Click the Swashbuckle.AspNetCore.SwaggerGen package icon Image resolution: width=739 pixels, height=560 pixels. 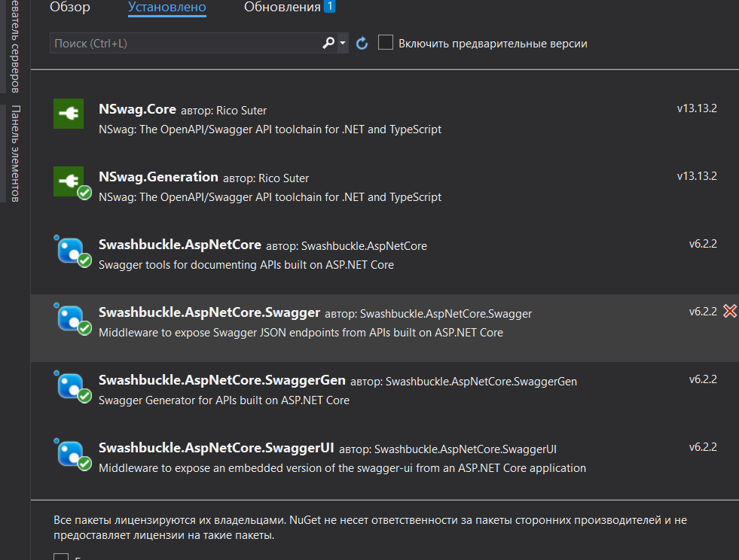tap(72, 387)
